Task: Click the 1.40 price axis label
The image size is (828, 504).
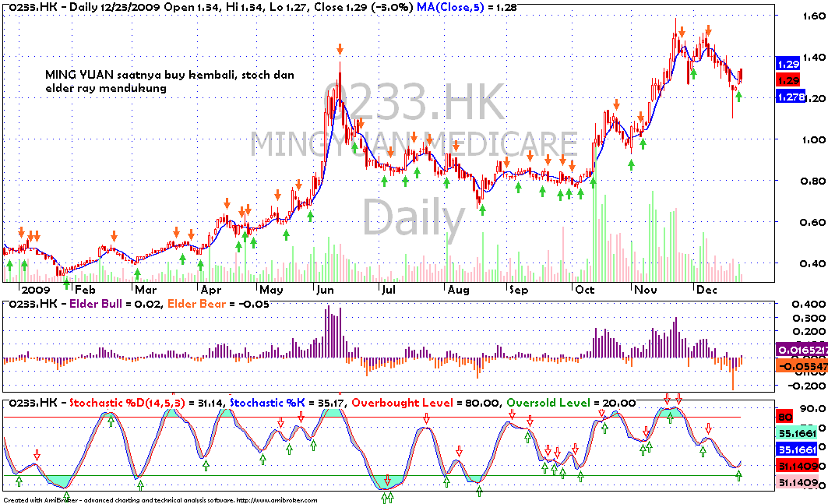Action: coord(814,57)
